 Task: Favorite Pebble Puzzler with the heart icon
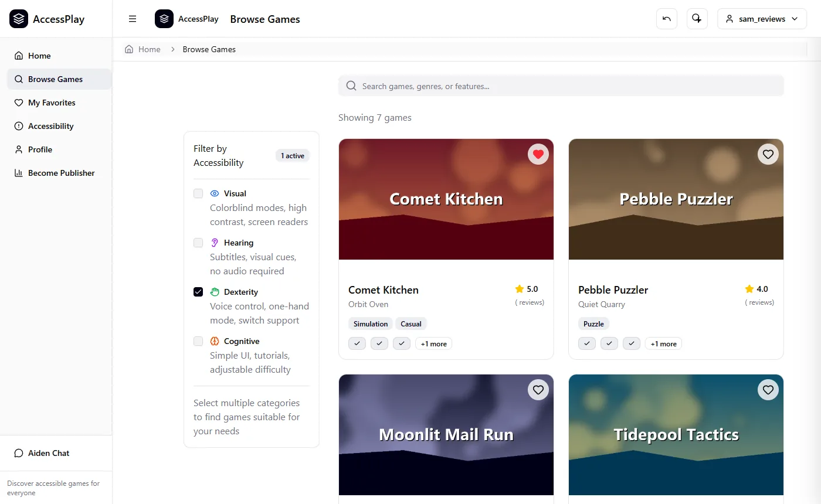pos(768,154)
